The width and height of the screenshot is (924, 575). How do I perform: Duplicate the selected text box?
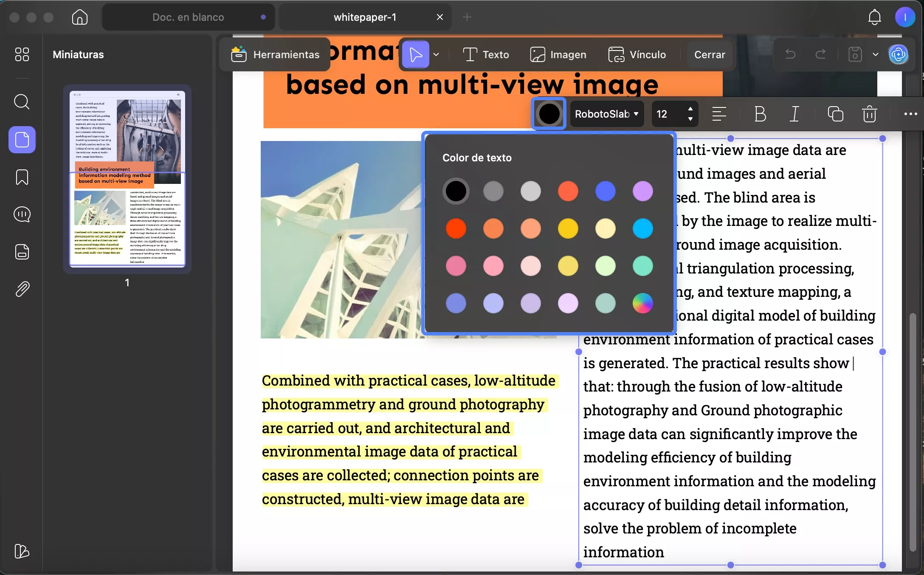tap(835, 114)
